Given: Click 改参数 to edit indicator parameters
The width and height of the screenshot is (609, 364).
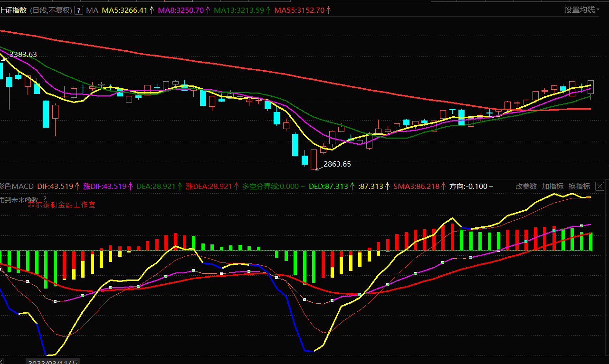Looking at the screenshot, I should 525,186.
